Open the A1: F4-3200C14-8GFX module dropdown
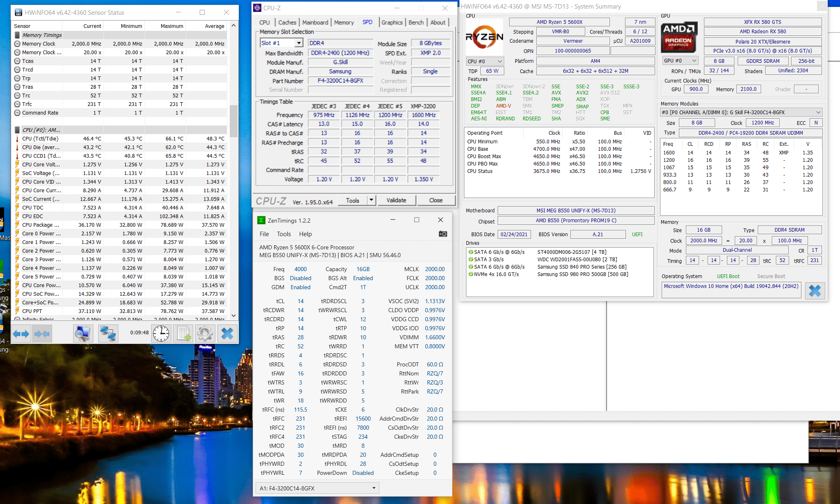Image resolution: width=840 pixels, height=504 pixels. (317, 488)
